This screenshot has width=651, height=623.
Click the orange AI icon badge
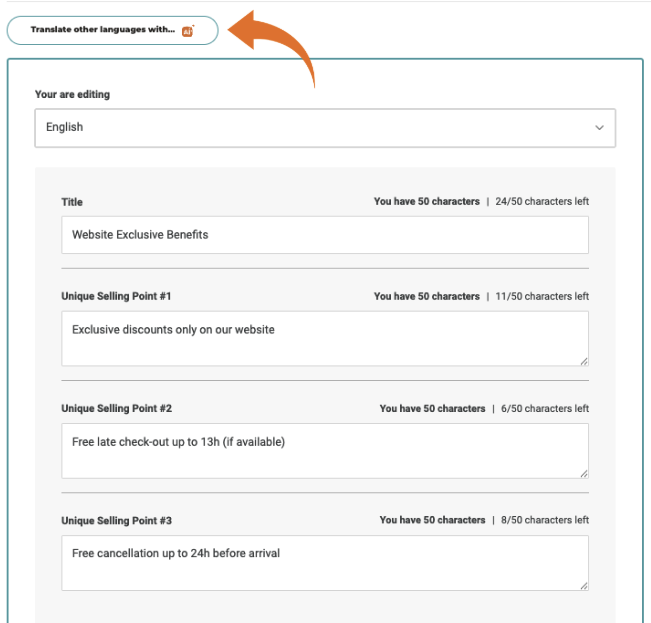(x=187, y=31)
